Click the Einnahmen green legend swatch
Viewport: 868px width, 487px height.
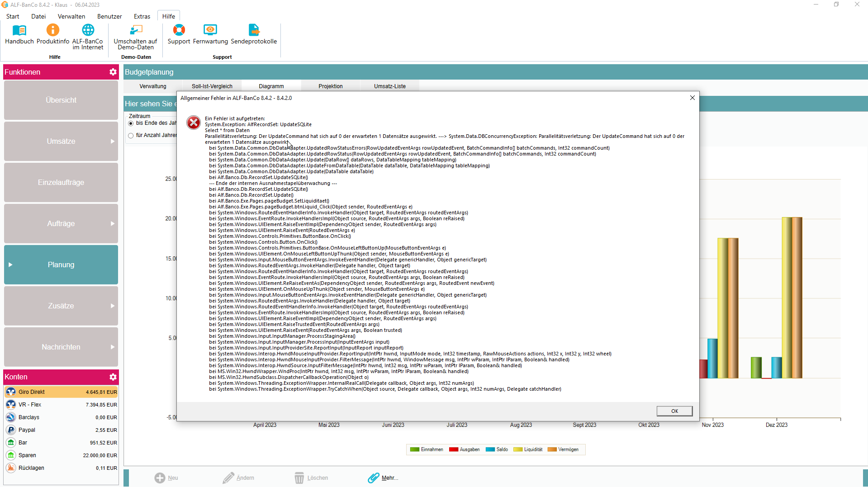(x=414, y=449)
